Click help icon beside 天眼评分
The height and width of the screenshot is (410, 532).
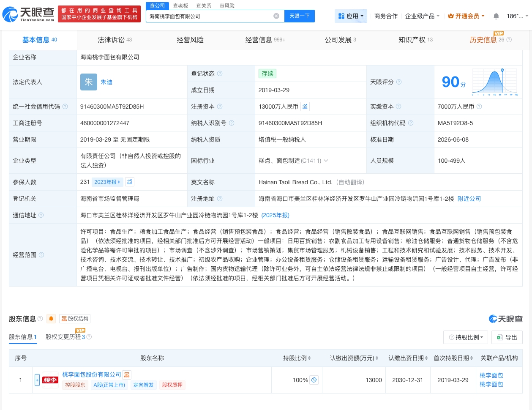point(399,82)
